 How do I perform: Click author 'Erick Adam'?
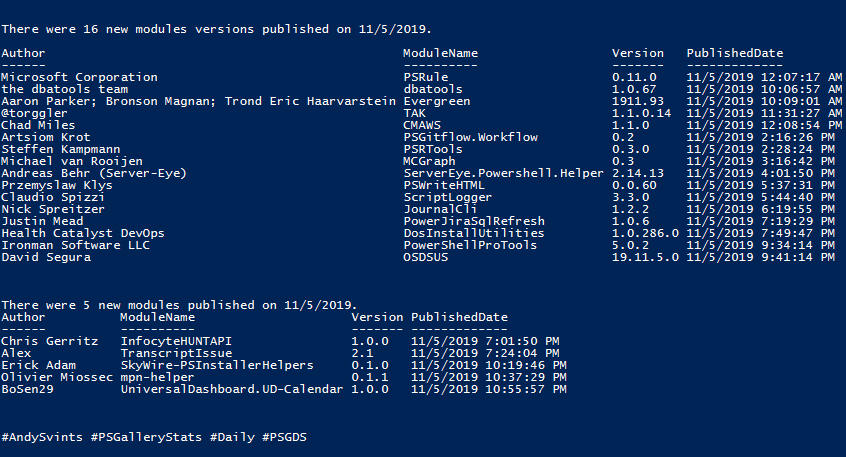(x=38, y=365)
